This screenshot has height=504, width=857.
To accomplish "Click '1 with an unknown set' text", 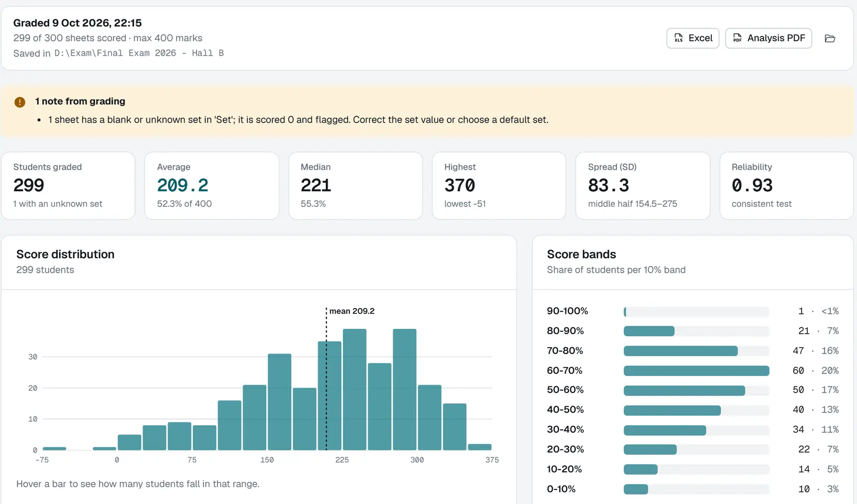I will [x=58, y=204].
